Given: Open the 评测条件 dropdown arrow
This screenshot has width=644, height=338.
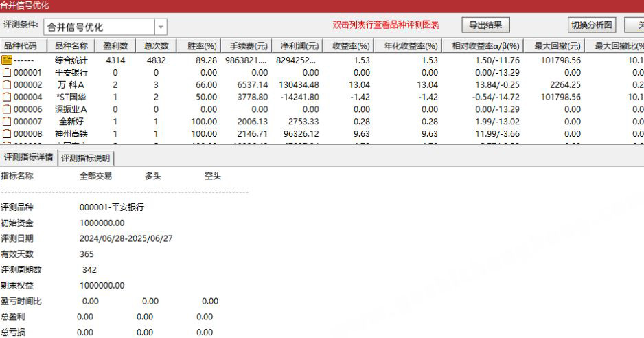Looking at the screenshot, I should 161,27.
